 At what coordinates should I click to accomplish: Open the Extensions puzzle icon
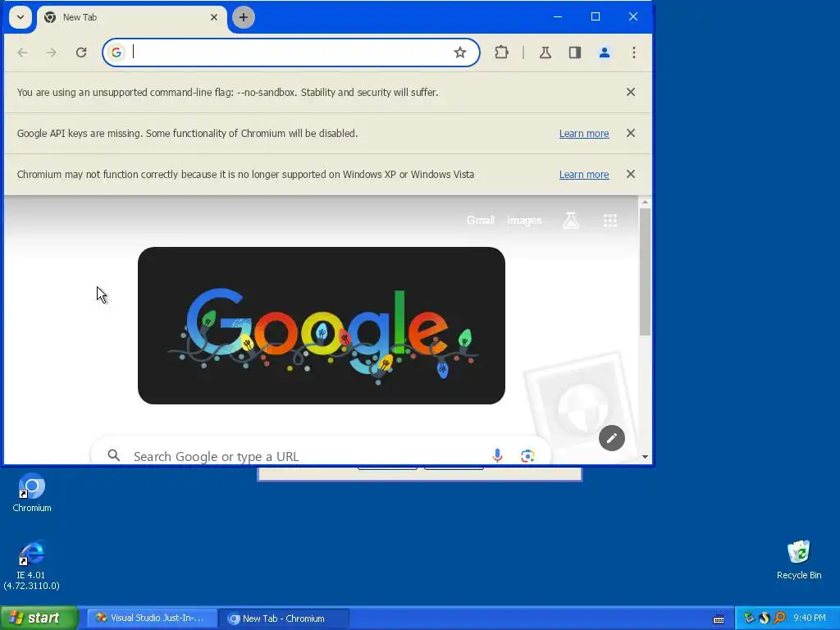click(x=501, y=52)
